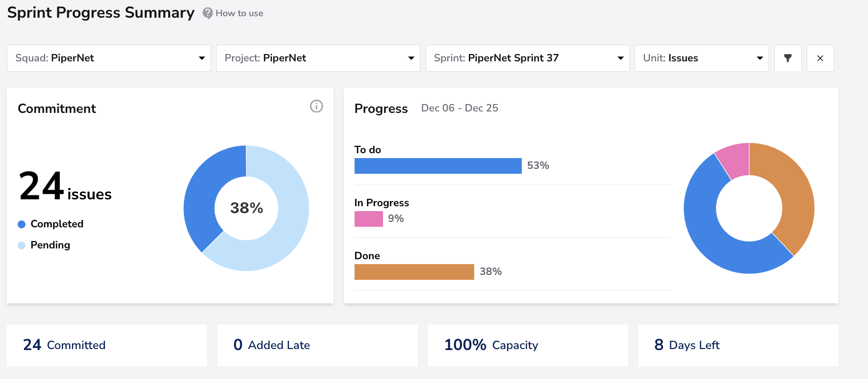
Task: Click the 38% Commitment donut chart center
Action: pos(247,208)
